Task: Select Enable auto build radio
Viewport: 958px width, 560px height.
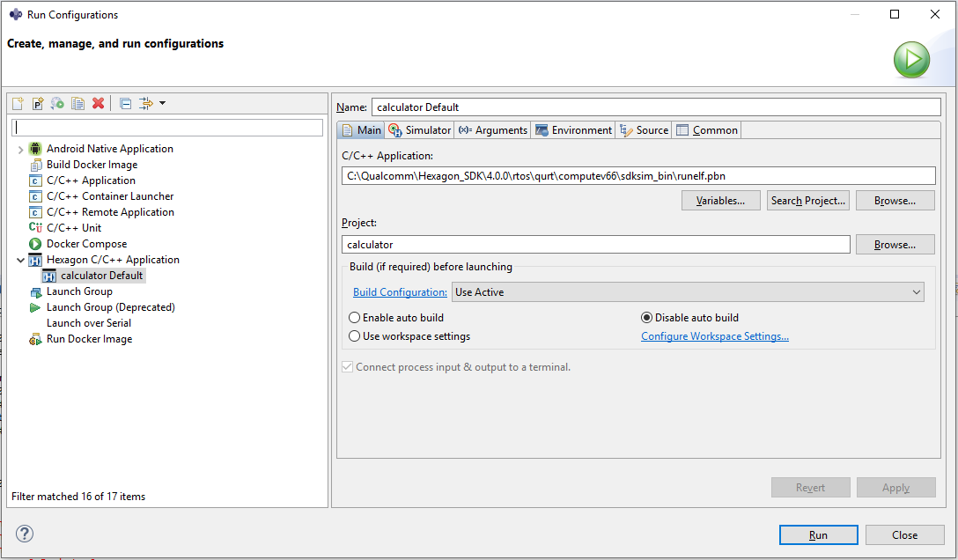Action: tap(354, 318)
